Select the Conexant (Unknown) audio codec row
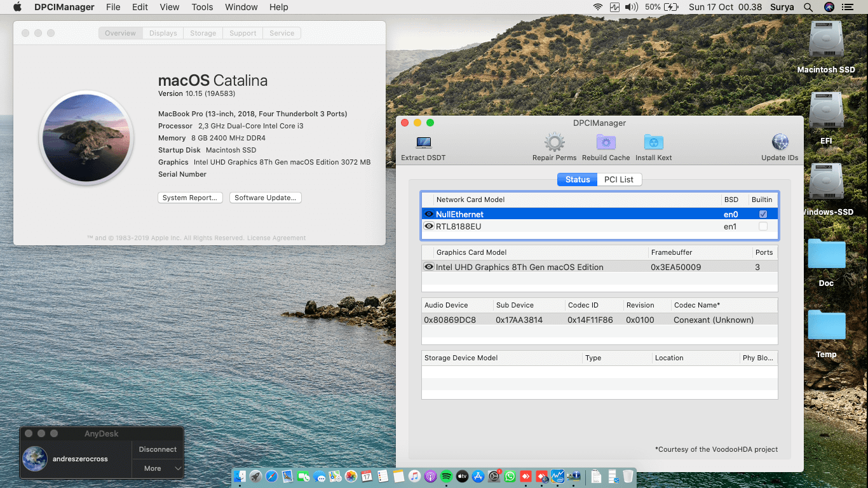Image resolution: width=868 pixels, height=488 pixels. point(599,320)
